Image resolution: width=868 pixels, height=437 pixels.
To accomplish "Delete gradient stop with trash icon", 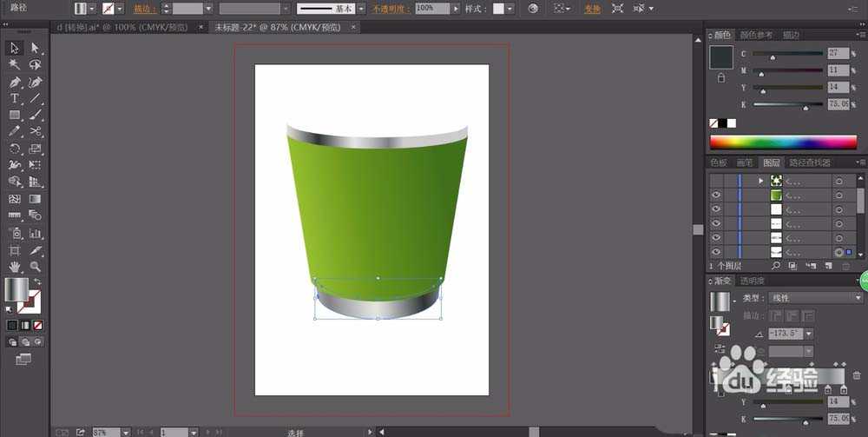I will [x=858, y=375].
